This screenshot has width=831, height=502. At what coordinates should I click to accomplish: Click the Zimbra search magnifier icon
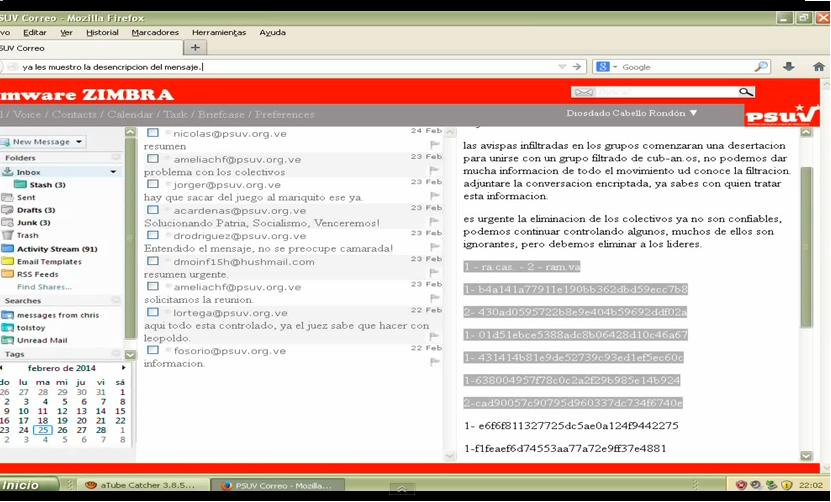[745, 92]
